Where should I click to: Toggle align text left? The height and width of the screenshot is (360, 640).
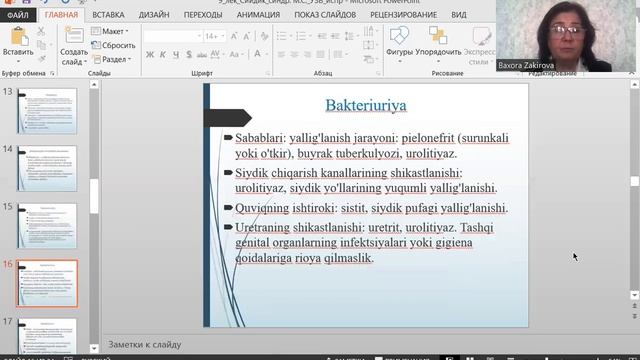(x=281, y=54)
